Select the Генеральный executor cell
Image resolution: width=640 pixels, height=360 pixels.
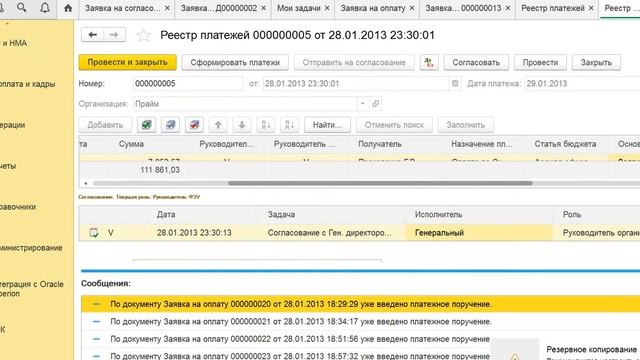pyautogui.click(x=479, y=233)
